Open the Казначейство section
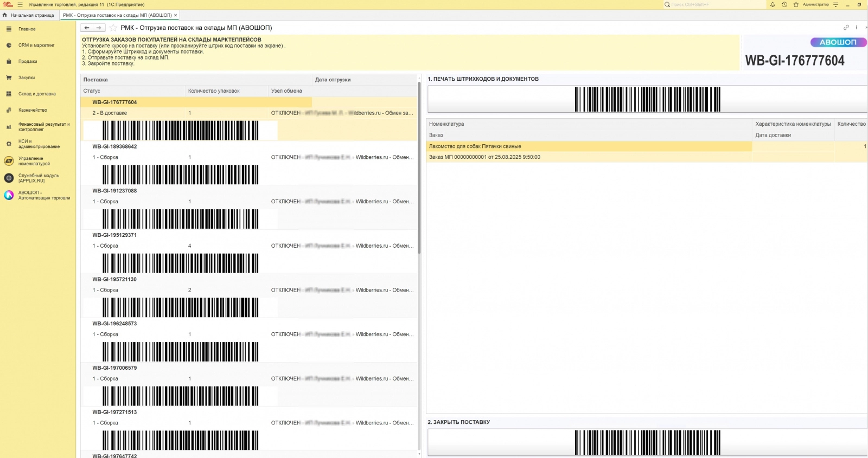The image size is (868, 458). tap(33, 111)
